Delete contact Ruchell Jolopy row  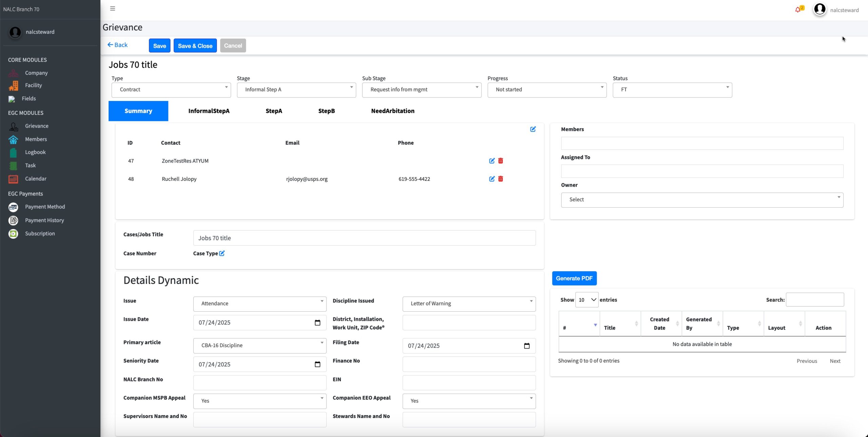tap(500, 179)
